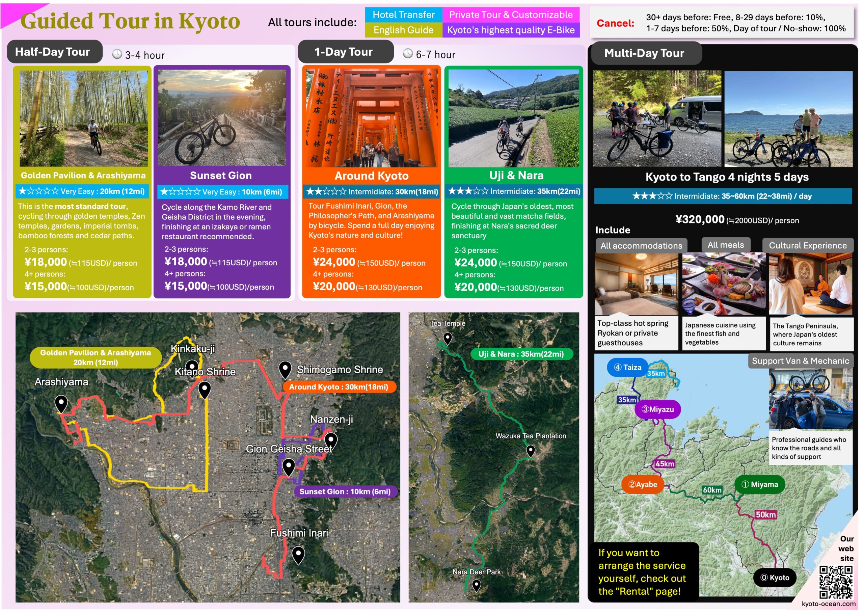Click the ③Miyazu route stop label

(x=657, y=409)
